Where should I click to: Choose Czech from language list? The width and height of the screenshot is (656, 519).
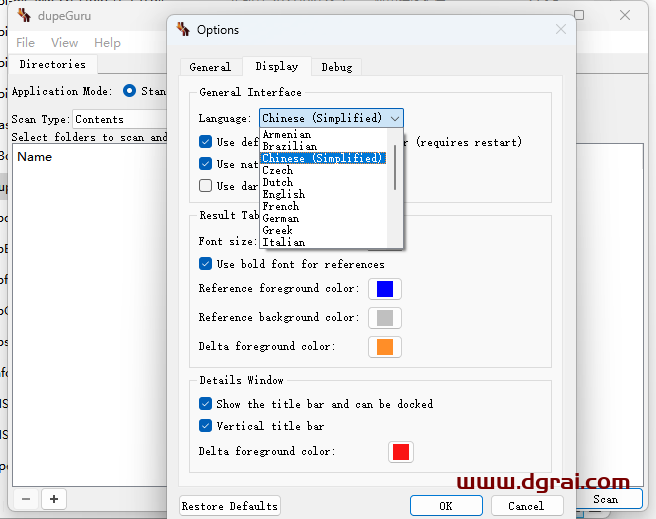[x=323, y=170]
